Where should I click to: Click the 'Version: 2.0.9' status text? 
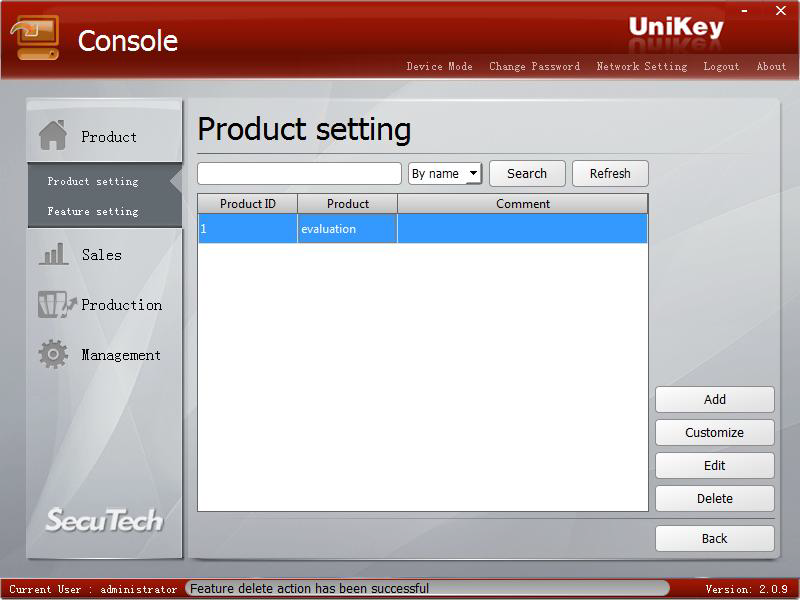click(x=746, y=589)
